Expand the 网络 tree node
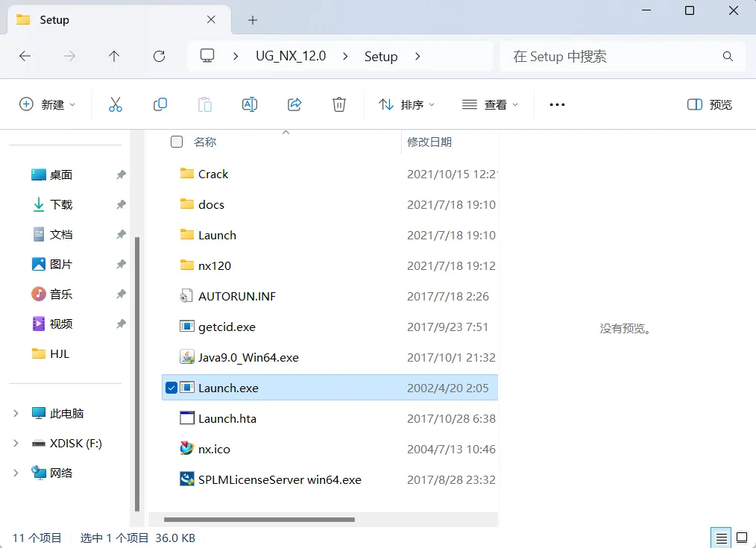This screenshot has width=756, height=548. (x=16, y=473)
